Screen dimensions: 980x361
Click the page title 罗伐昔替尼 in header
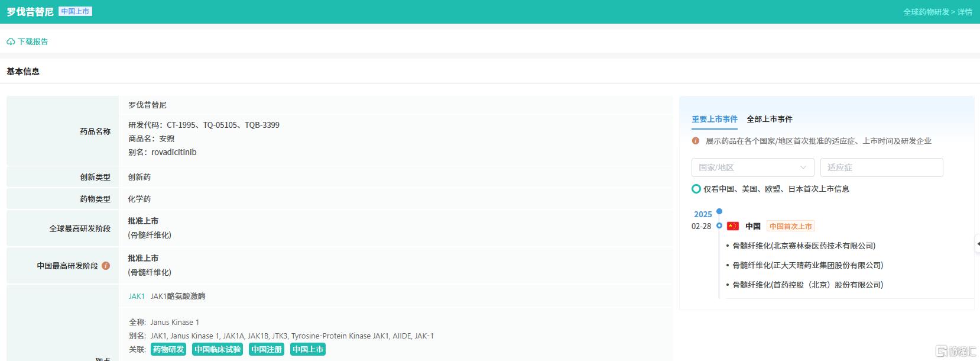point(30,12)
